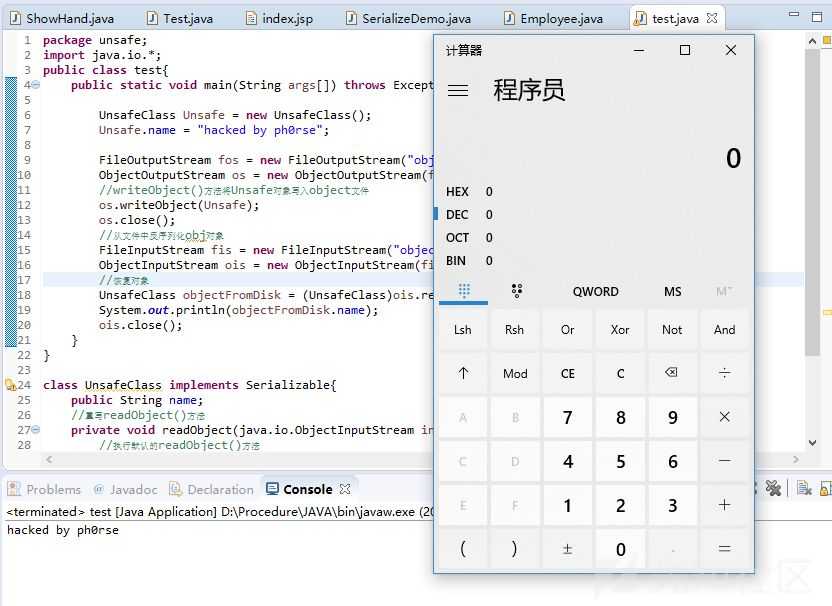832x606 pixels.
Task: Switch to the bit toggling keypad
Action: (x=517, y=291)
